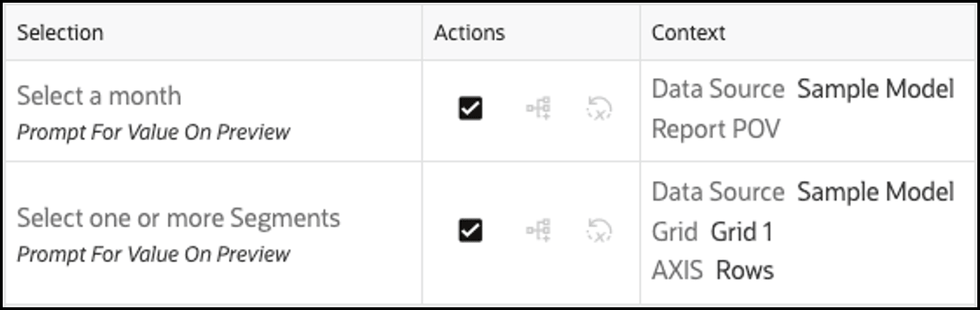Toggle checkbox for Select a month prompt
The image size is (980, 310).
(470, 108)
